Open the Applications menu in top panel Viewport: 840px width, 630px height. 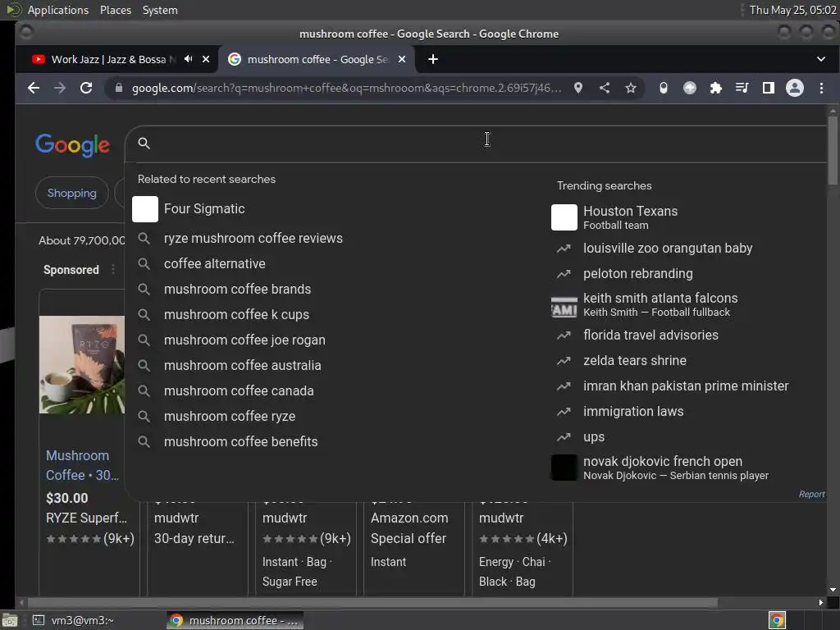tap(58, 10)
